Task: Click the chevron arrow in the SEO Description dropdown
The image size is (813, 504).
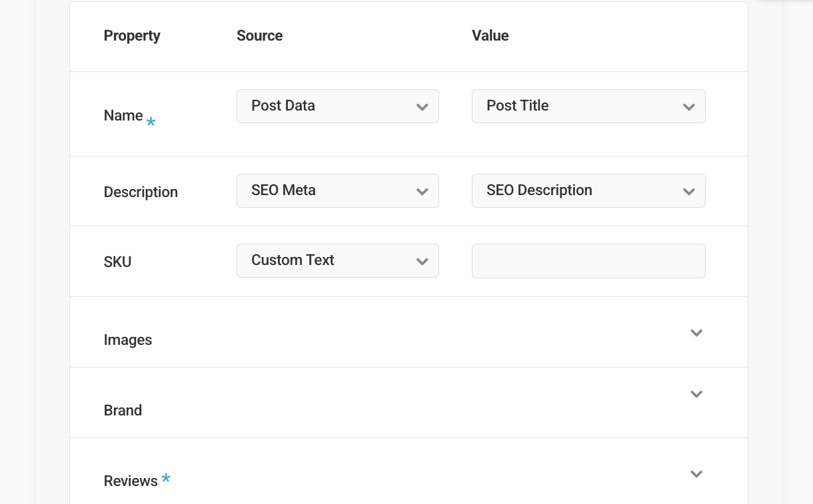Action: [x=689, y=192]
